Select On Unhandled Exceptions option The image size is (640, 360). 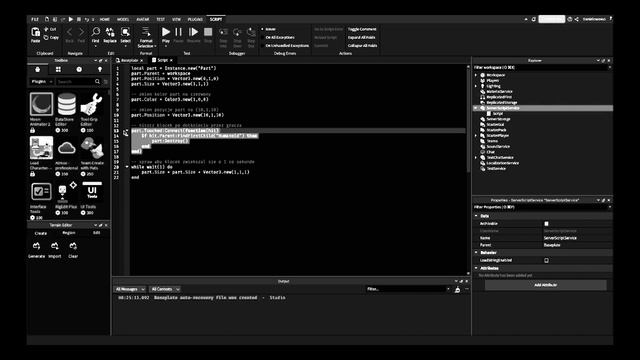(286, 46)
